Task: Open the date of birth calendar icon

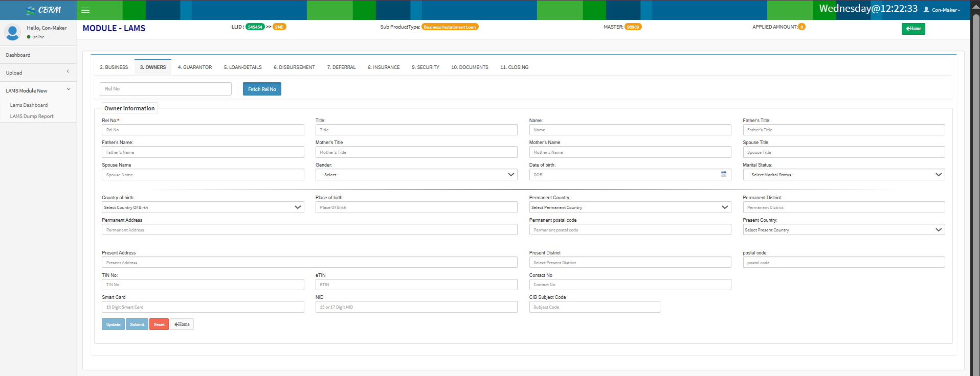Action: pos(723,174)
